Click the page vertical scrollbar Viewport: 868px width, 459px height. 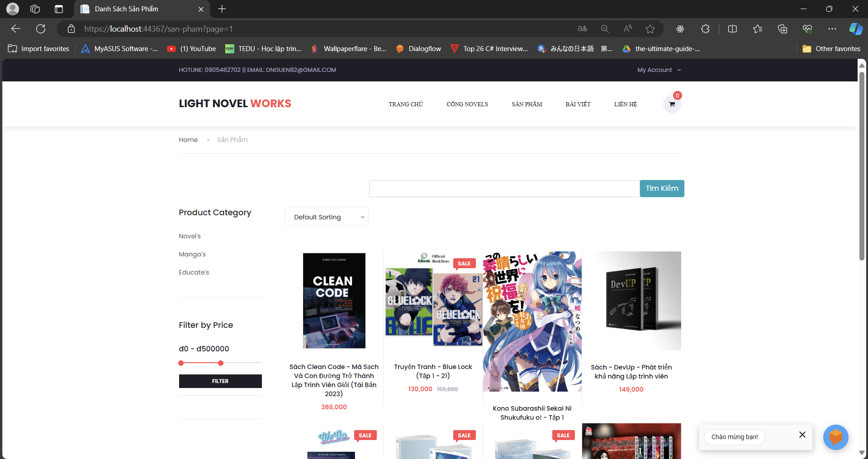(x=862, y=166)
